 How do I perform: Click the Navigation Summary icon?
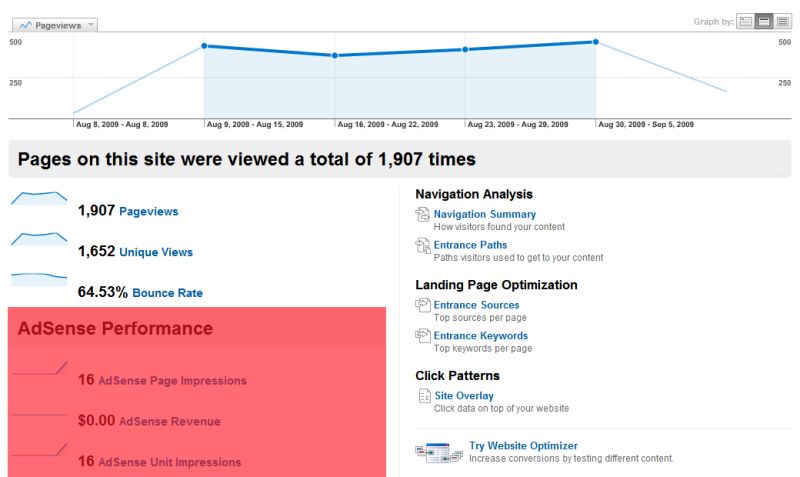(x=422, y=214)
